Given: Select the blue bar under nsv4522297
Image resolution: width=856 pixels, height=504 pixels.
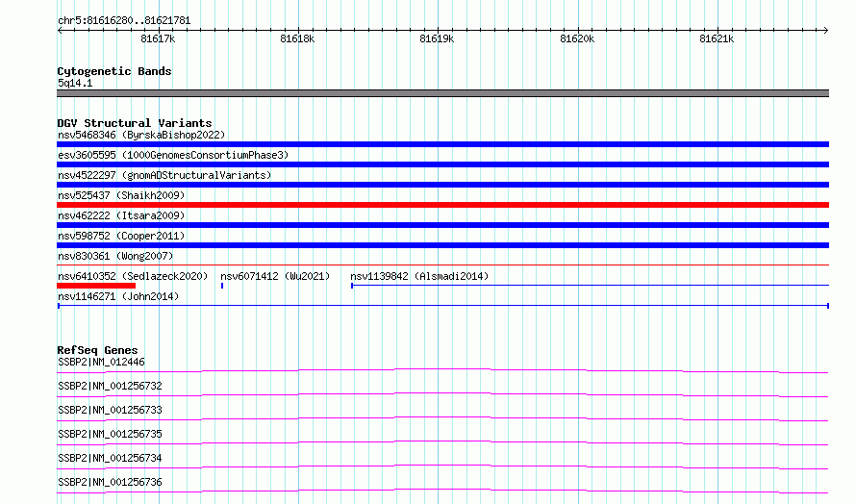Looking at the screenshot, I should [442, 185].
